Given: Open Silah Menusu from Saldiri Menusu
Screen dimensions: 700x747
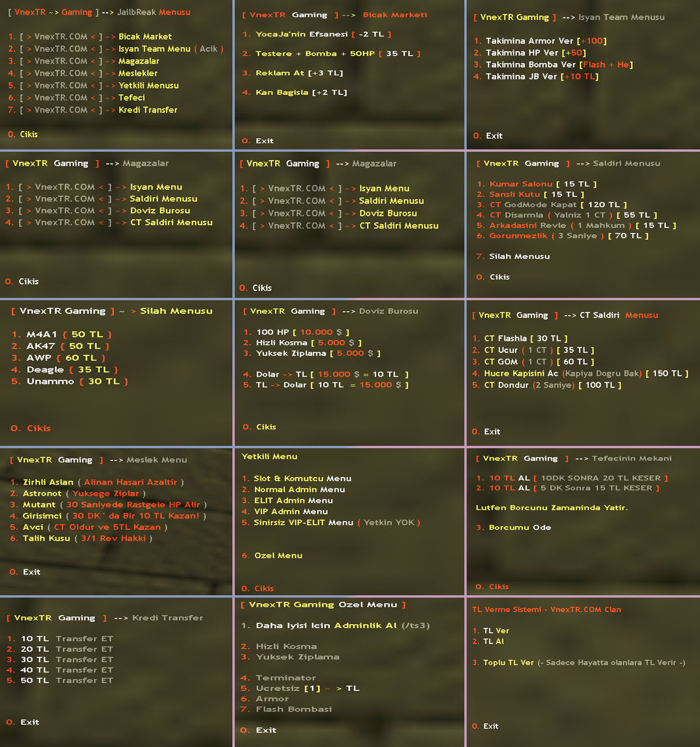Looking at the screenshot, I should coord(513,256).
